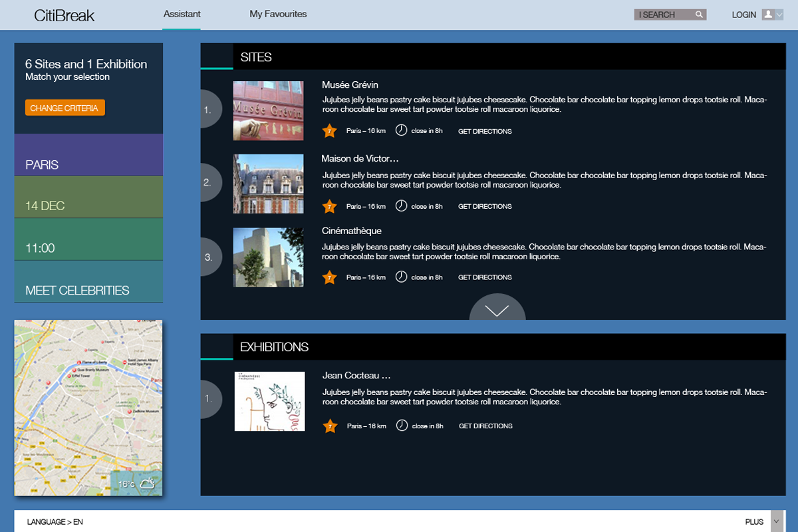The image size is (798, 532).
Task: Click the CHANGE CRITERIA button
Action: pos(65,108)
